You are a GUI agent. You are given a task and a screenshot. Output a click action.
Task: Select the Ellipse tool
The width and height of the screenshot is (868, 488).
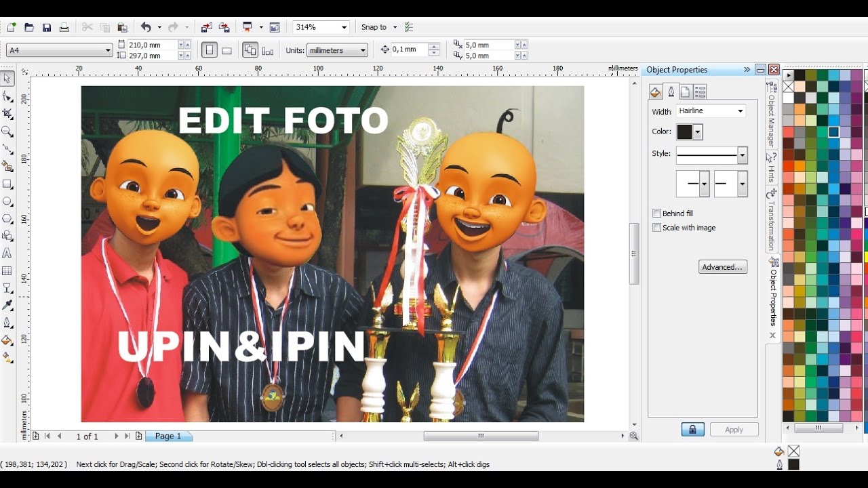pyautogui.click(x=7, y=201)
